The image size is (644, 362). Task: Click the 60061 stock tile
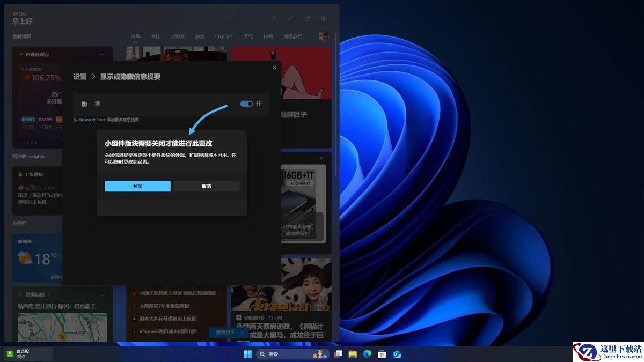[28, 120]
